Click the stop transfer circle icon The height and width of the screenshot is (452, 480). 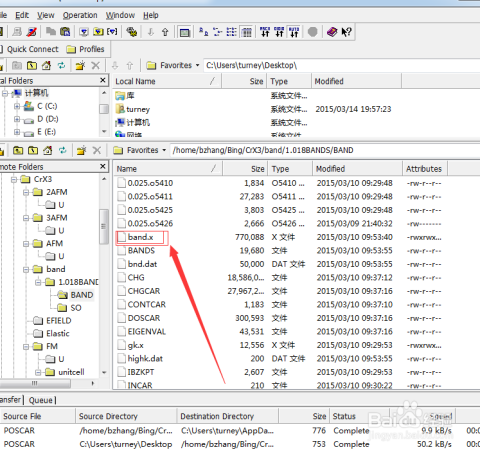point(312,32)
